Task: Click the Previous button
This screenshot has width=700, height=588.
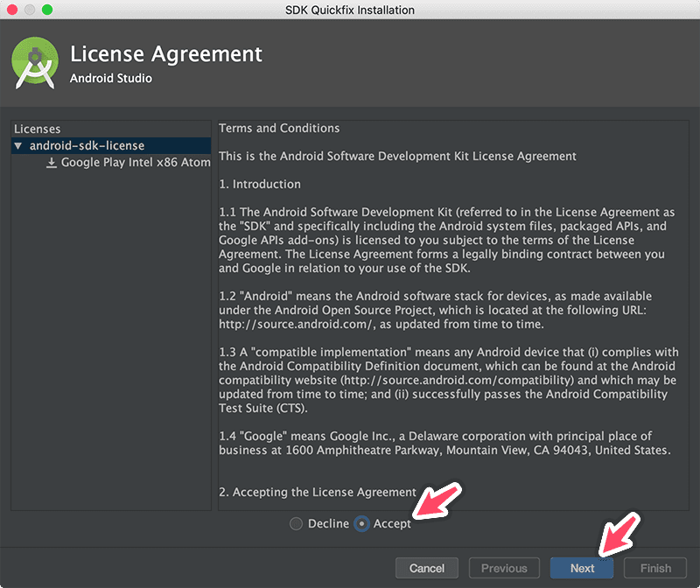Action: (504, 568)
